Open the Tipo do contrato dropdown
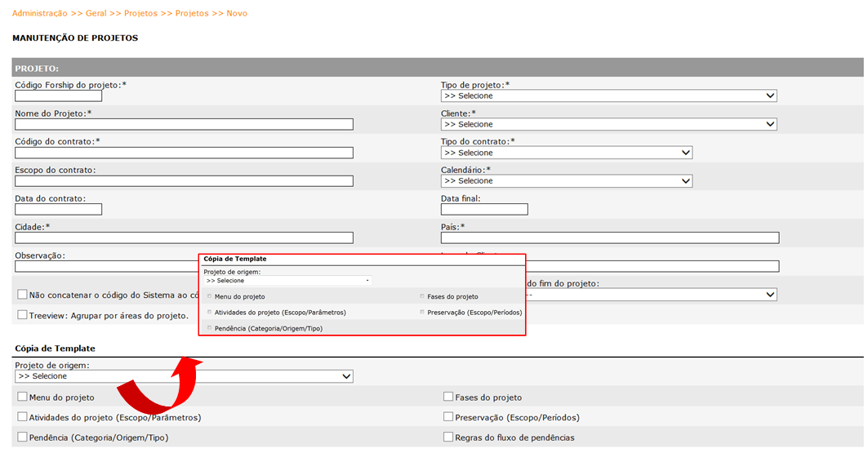 [566, 153]
